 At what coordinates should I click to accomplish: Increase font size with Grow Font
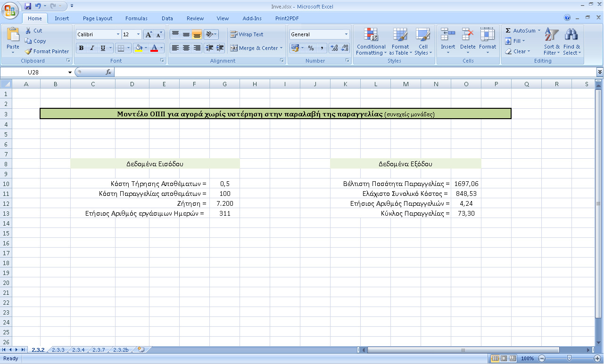click(149, 34)
